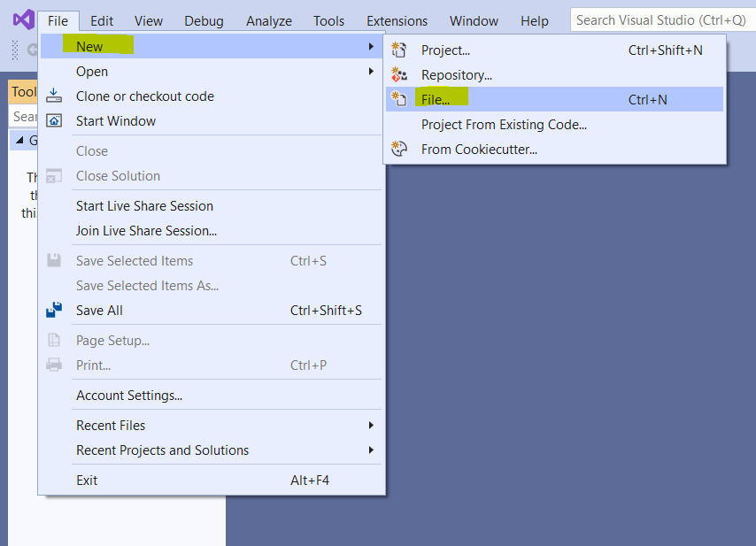The height and width of the screenshot is (546, 756).
Task: Click Join Live Share Session
Action: point(146,231)
